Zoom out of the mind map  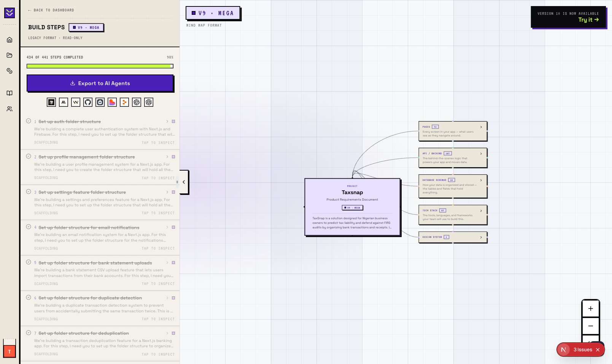(x=591, y=326)
